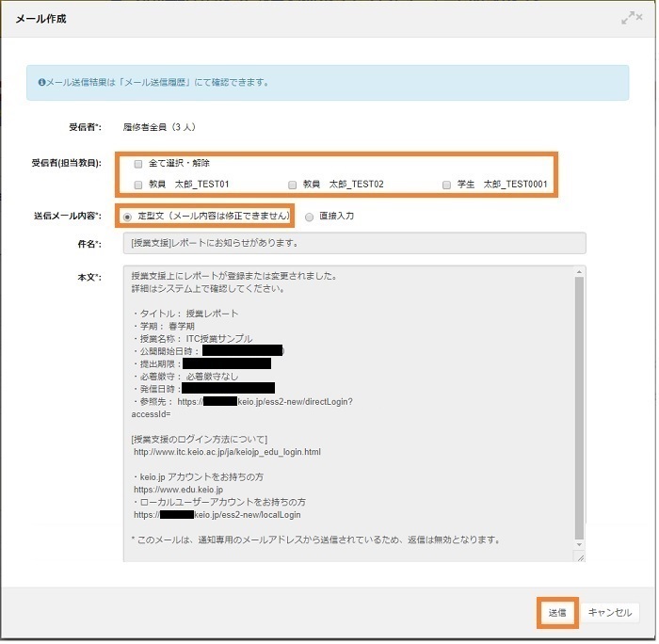Close the メール作成 dialog with the X icon
Viewport: 659px width, 644px height.
(639, 19)
